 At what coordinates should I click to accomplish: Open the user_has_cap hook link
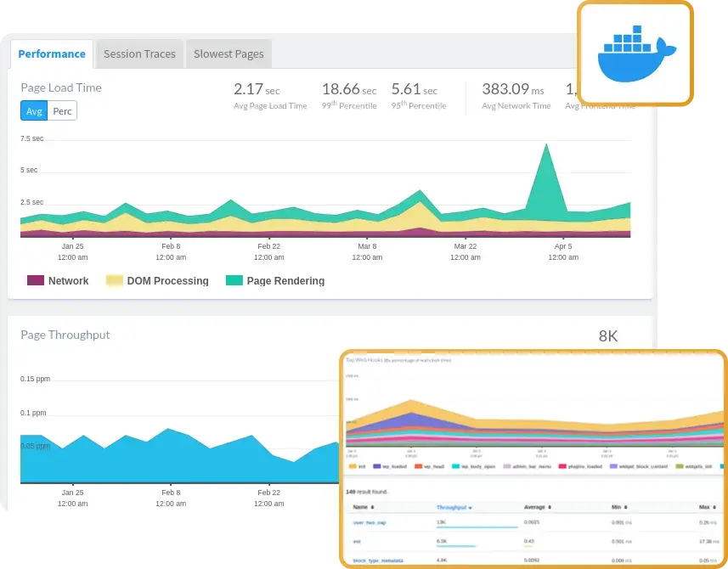pos(370,522)
